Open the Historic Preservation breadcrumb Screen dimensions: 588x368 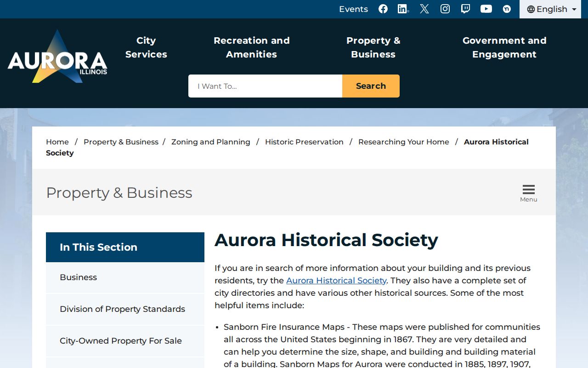[304, 142]
